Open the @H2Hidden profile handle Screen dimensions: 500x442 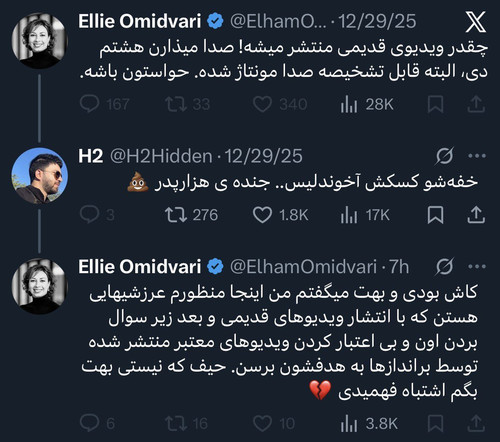pyautogui.click(x=161, y=156)
